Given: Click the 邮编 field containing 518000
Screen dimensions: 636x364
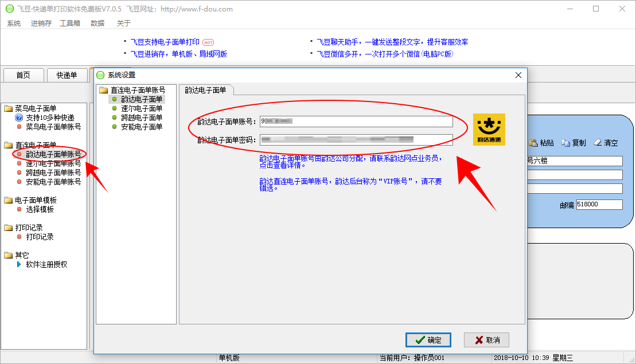Looking at the screenshot, I should pyautogui.click(x=599, y=204).
